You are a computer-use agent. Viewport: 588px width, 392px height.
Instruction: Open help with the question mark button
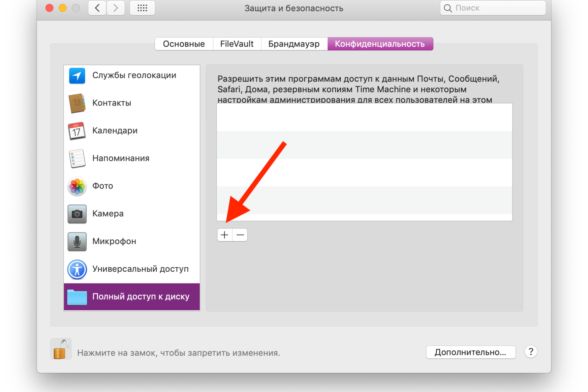[531, 352]
